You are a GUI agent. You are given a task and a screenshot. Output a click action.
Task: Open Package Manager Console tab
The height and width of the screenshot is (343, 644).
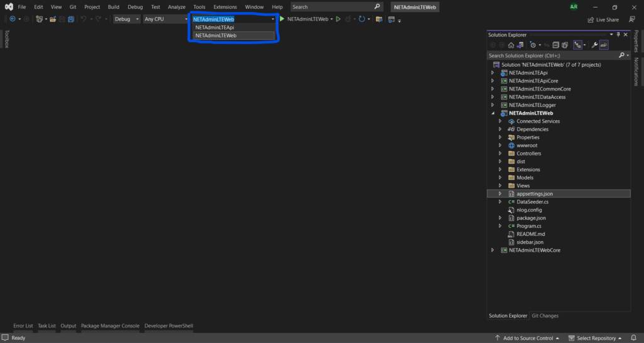coord(110,326)
